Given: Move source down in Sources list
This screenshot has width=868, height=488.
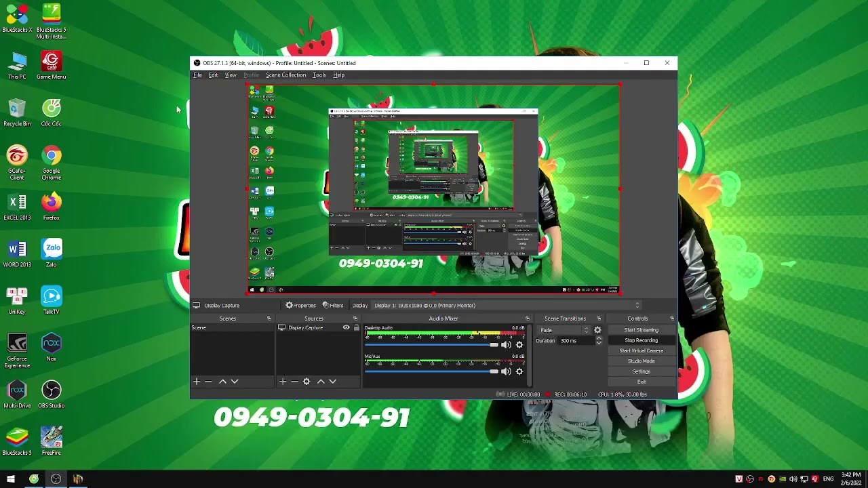Looking at the screenshot, I should tap(333, 382).
